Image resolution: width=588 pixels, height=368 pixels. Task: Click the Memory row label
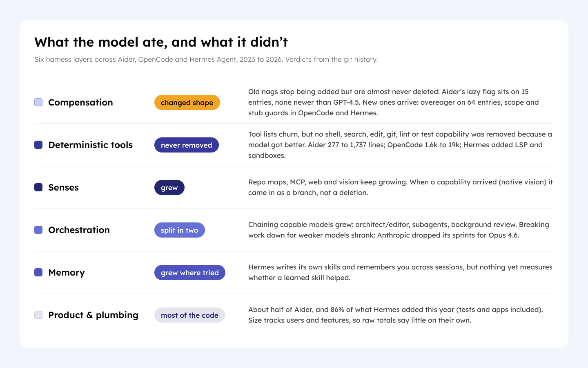(x=67, y=272)
